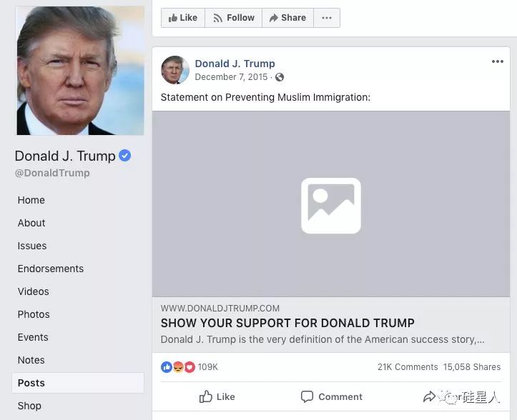Open the post options three-dot menu

coord(497,61)
